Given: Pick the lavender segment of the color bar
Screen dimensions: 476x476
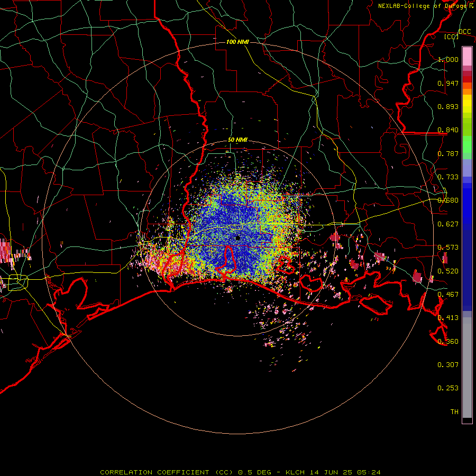Looking at the screenshot, I should [467, 168].
